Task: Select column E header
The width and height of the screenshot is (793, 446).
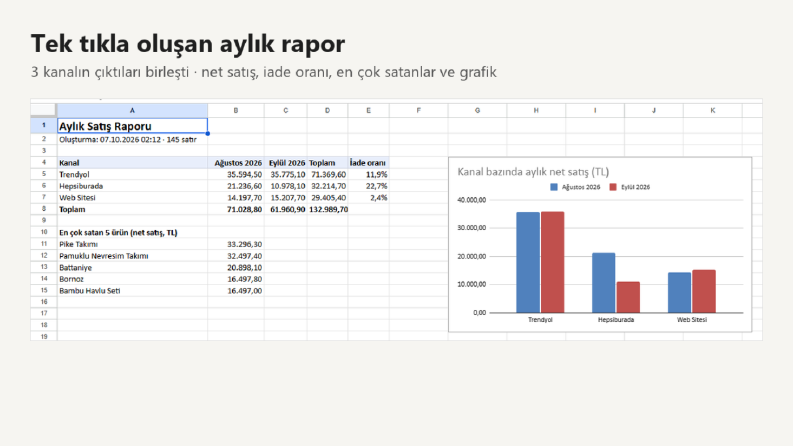Action: 368,110
